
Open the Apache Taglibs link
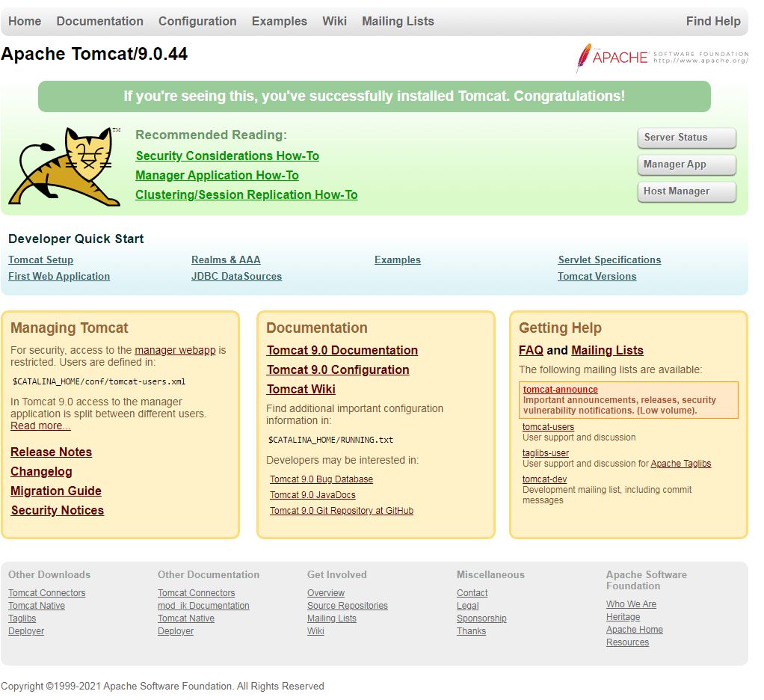tap(681, 464)
